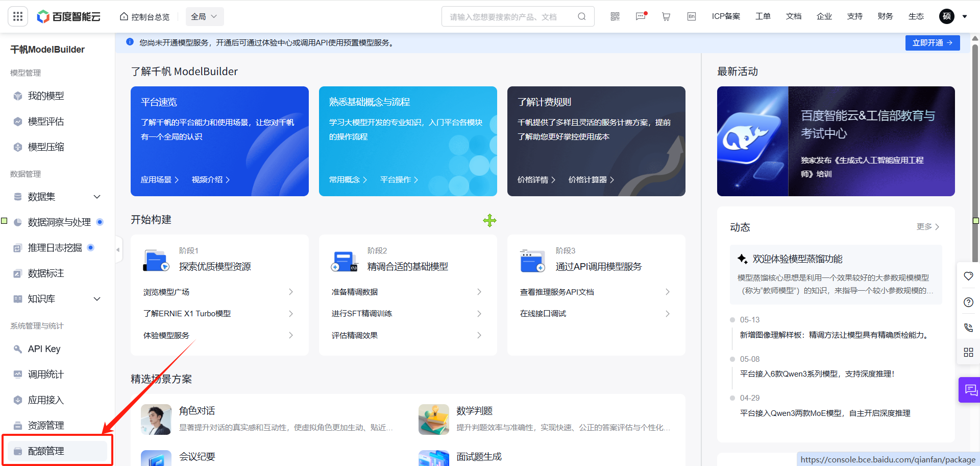Expand the 数据集 submenu
This screenshot has width=980, height=466.
click(97, 197)
